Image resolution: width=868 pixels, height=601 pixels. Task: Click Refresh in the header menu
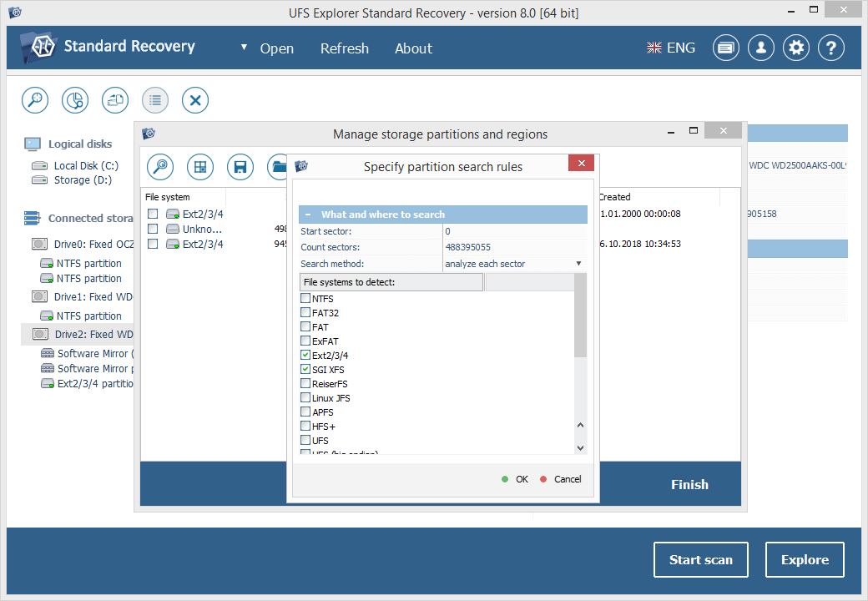coord(345,48)
